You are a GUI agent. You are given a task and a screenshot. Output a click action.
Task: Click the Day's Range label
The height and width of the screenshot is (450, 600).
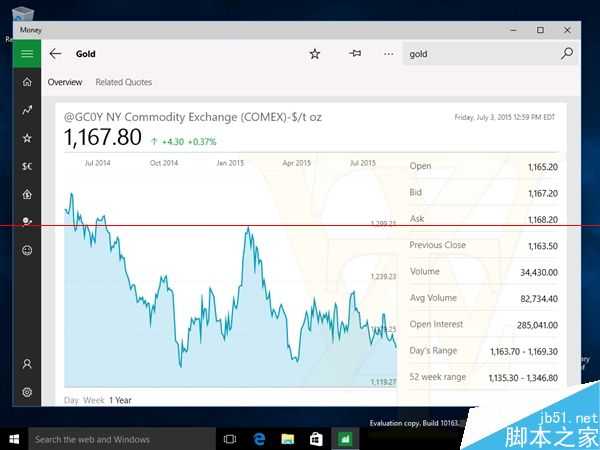(433, 351)
